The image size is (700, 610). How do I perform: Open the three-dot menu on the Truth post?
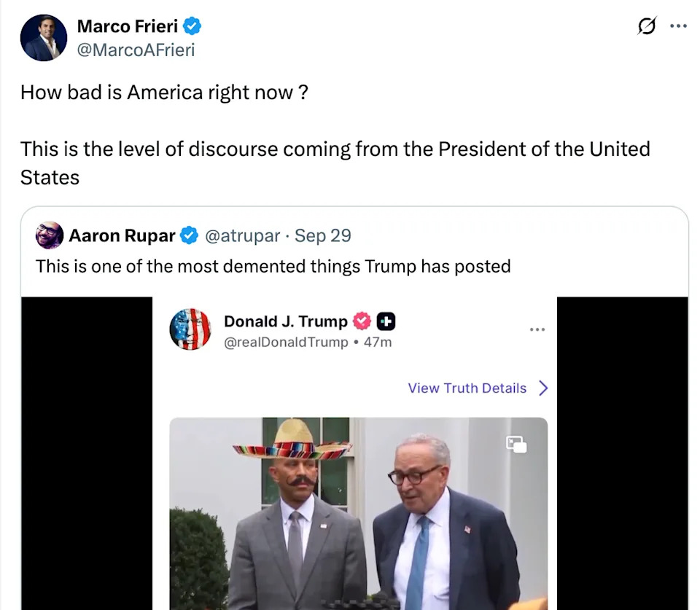pos(537,329)
